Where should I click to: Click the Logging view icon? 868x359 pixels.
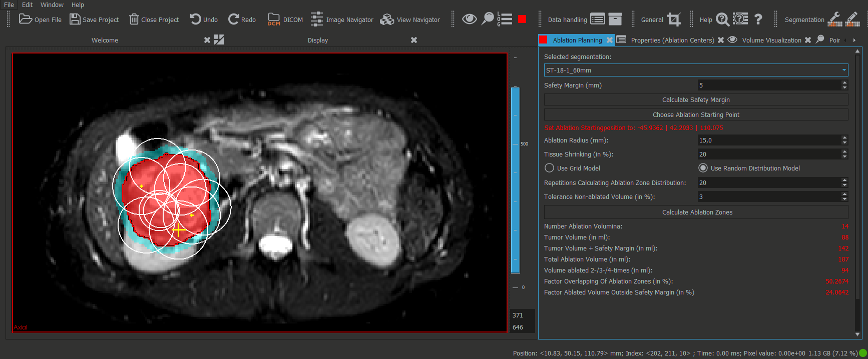click(x=504, y=19)
